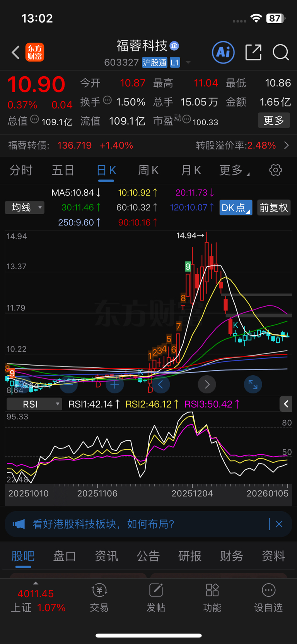Tap MA5:10.84 average value
The image size is (297, 644).
click(76, 192)
